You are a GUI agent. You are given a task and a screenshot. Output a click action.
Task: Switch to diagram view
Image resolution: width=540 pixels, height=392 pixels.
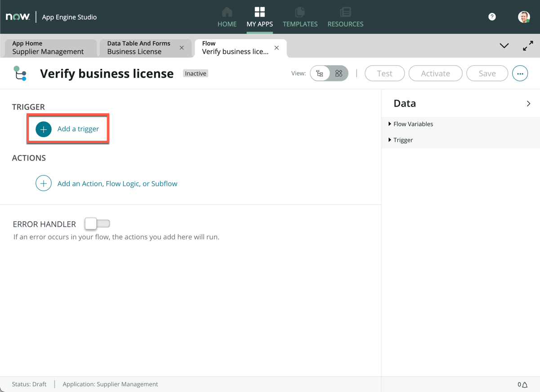339,73
